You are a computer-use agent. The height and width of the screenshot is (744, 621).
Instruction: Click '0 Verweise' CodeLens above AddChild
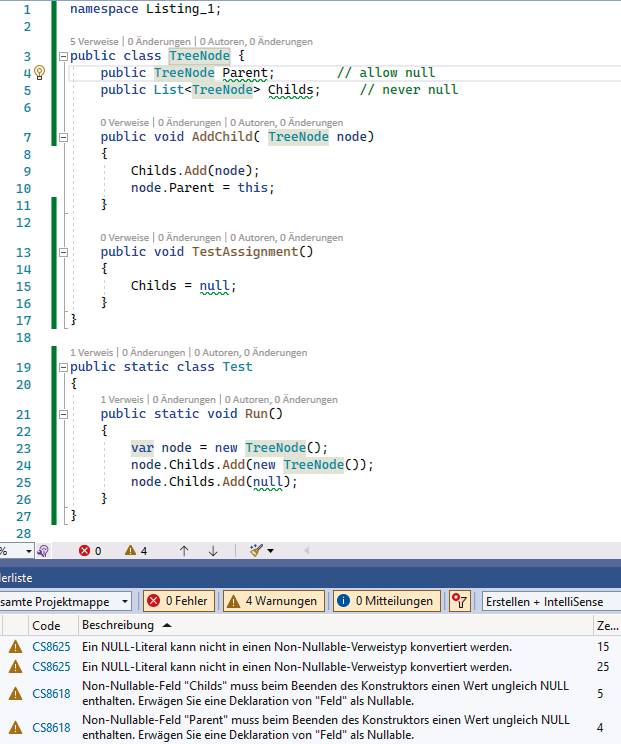(x=124, y=123)
